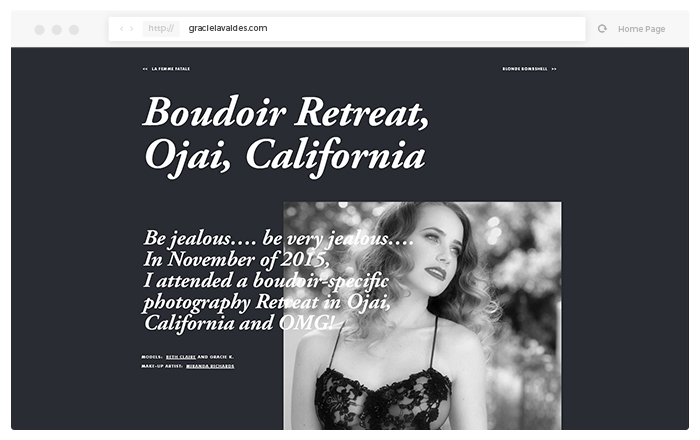Screen dimensions: 700x440
Task: Open the Beth Claire model link
Action: [181, 357]
